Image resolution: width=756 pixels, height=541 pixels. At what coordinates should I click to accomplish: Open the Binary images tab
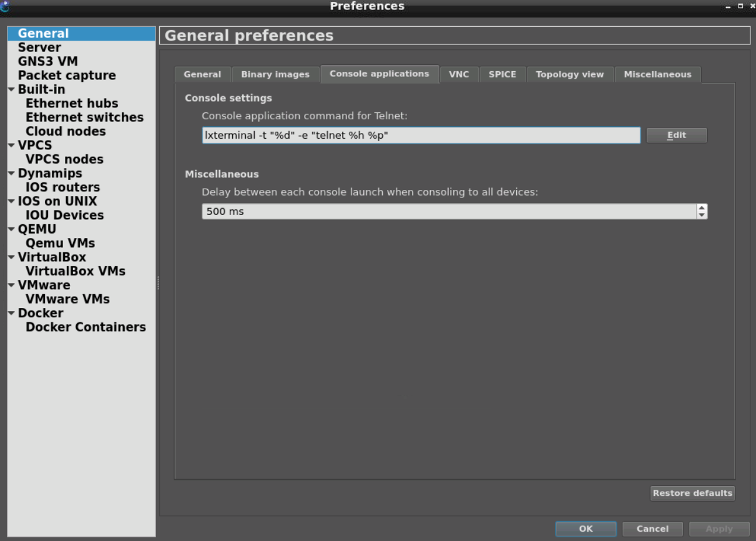coord(275,74)
